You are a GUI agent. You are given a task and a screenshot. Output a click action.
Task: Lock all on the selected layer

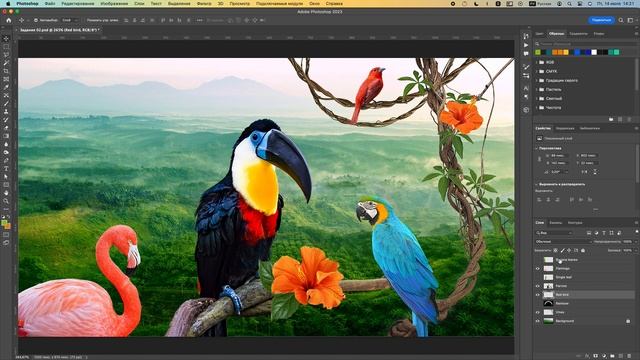583,250
